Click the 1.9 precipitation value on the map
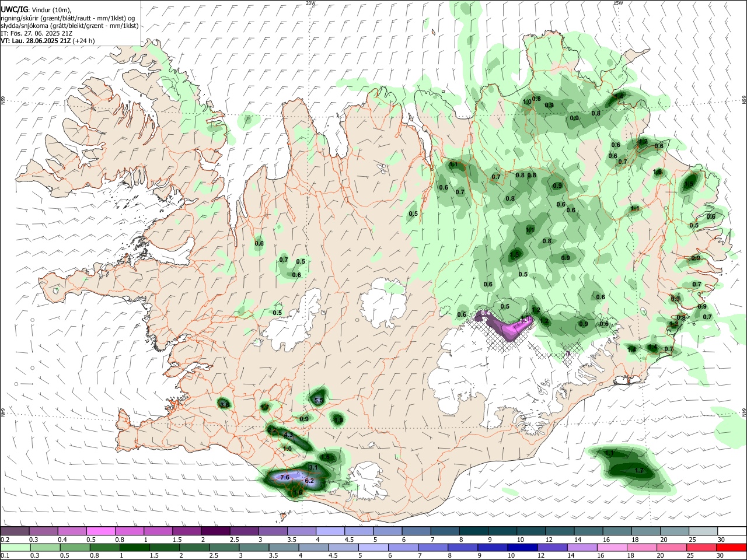Image resolution: width=747 pixels, height=560 pixels. tap(338, 419)
